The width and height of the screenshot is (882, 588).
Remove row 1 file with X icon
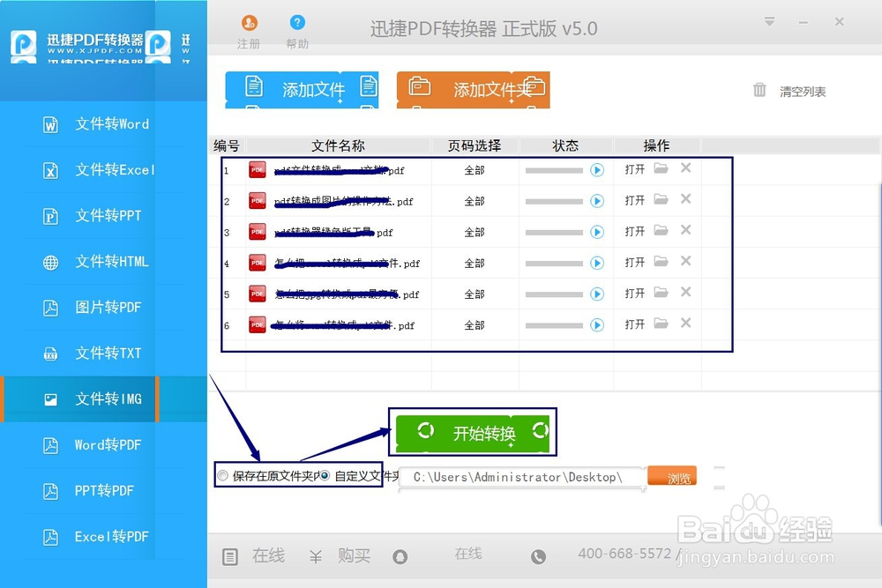[x=685, y=167]
